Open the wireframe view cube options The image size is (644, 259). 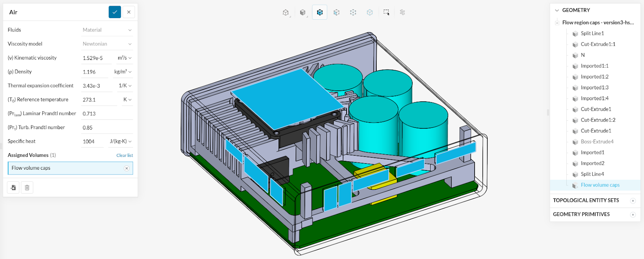pos(286,12)
